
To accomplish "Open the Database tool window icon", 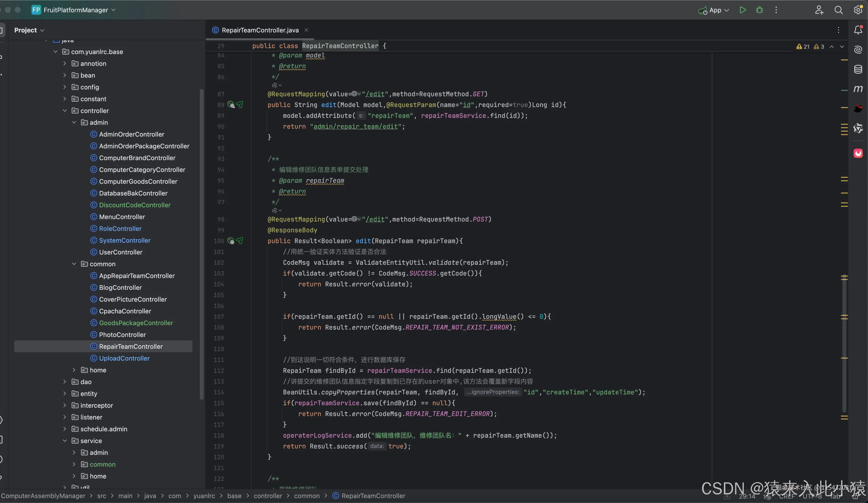I will [858, 69].
